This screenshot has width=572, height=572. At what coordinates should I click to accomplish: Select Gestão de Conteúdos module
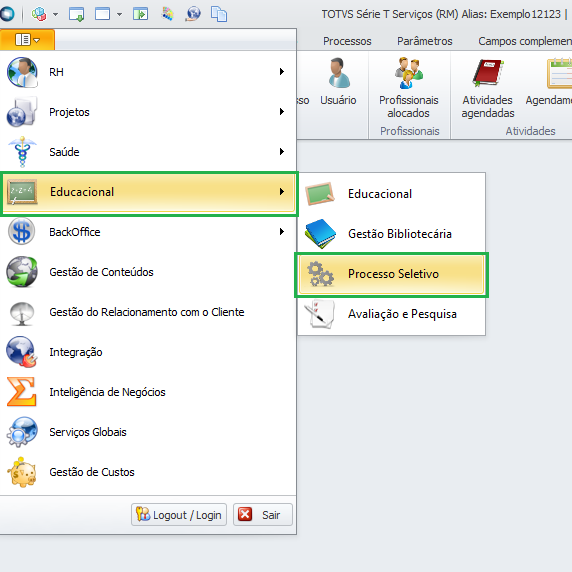point(148,272)
